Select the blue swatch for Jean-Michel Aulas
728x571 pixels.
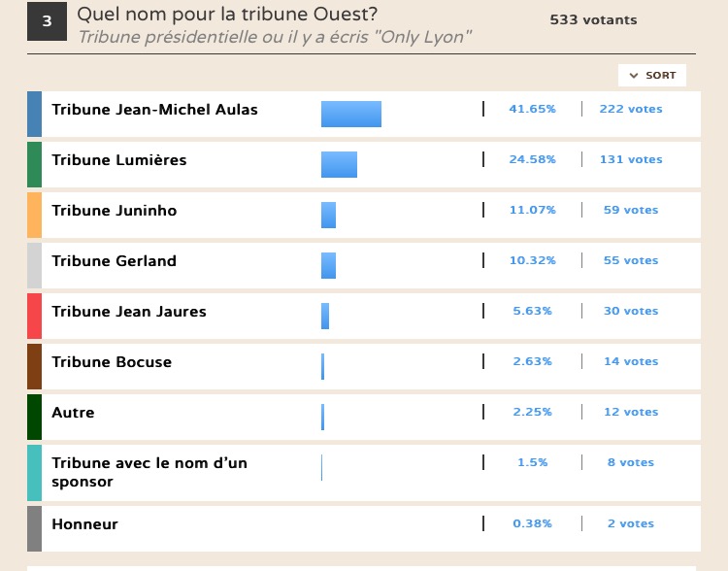point(35,114)
